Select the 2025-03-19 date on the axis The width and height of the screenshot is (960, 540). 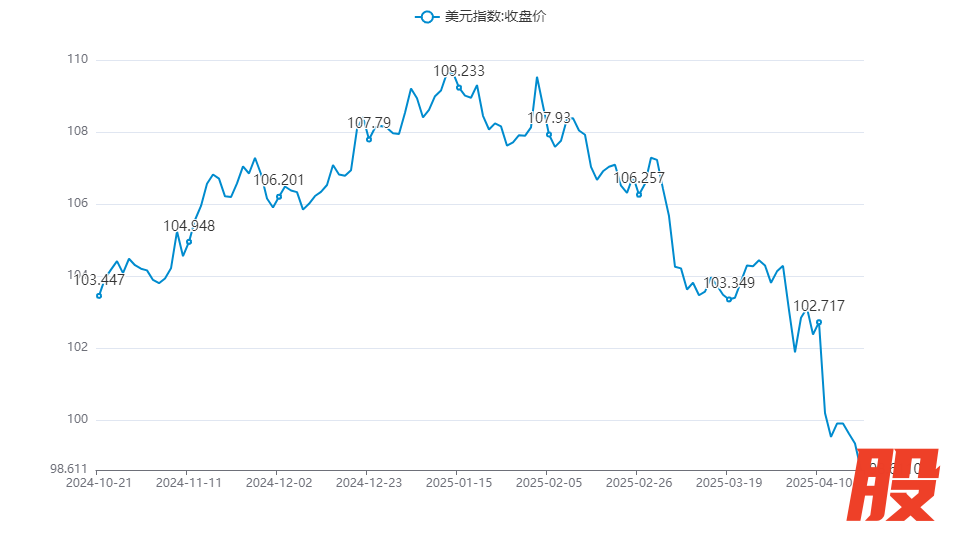click(729, 482)
